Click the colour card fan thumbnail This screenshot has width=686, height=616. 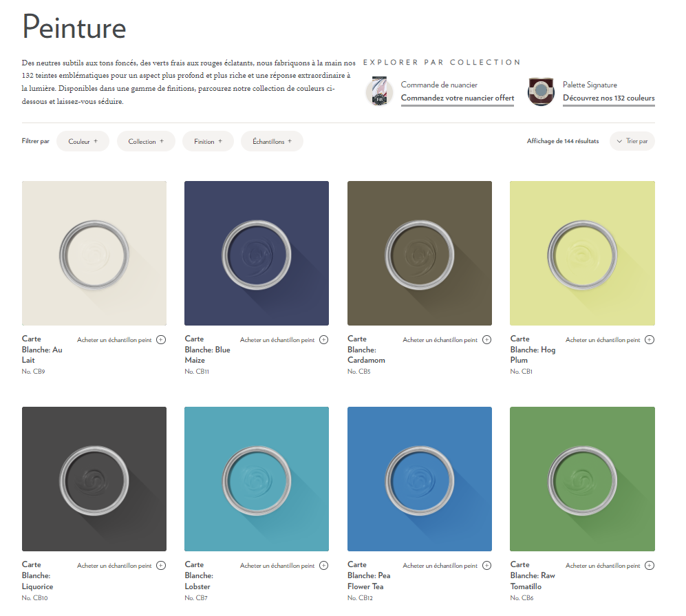click(380, 92)
